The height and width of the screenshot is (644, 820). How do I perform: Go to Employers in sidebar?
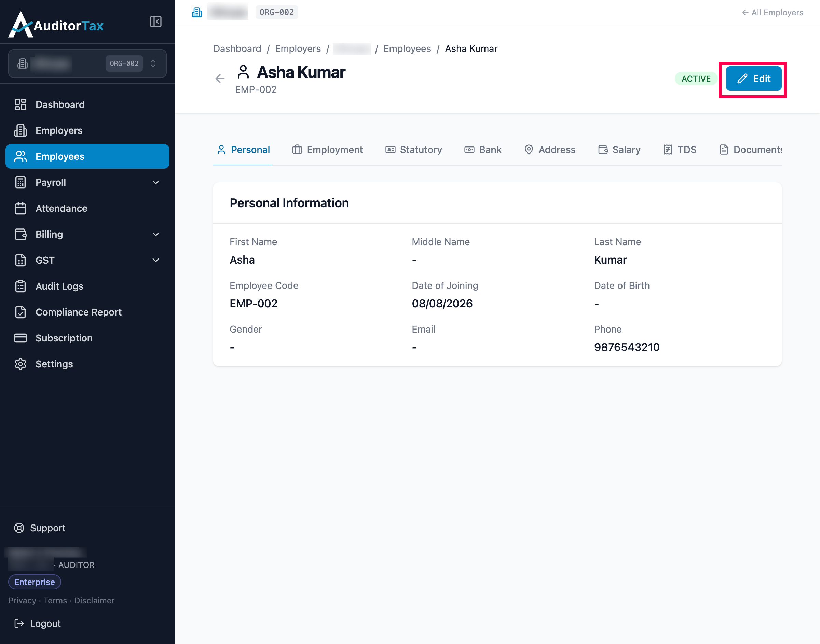(x=87, y=130)
